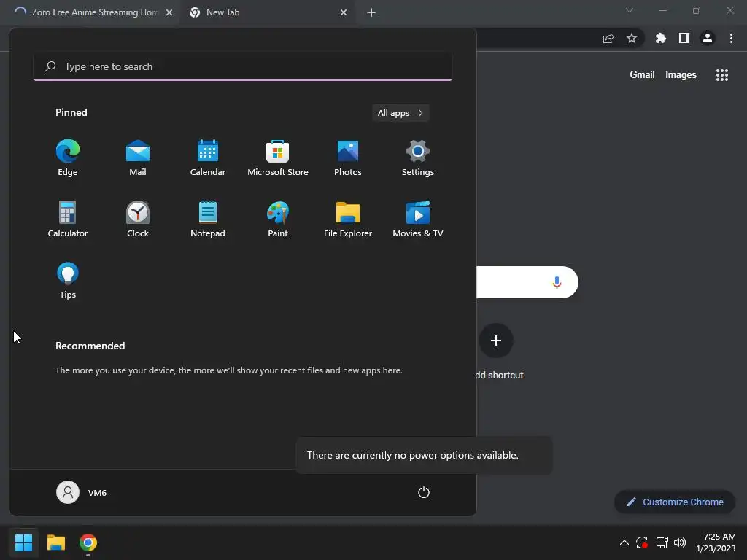Open network status tray icon
The height and width of the screenshot is (560, 747).
point(662,542)
